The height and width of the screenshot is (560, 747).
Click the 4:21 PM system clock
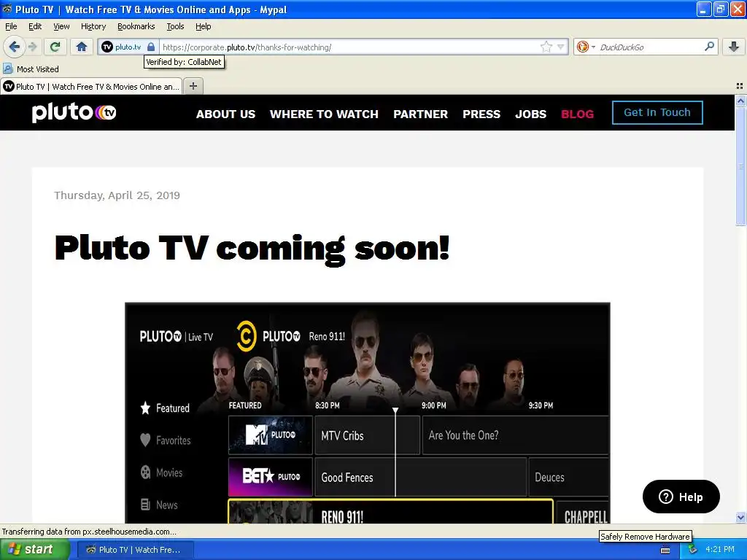point(720,549)
